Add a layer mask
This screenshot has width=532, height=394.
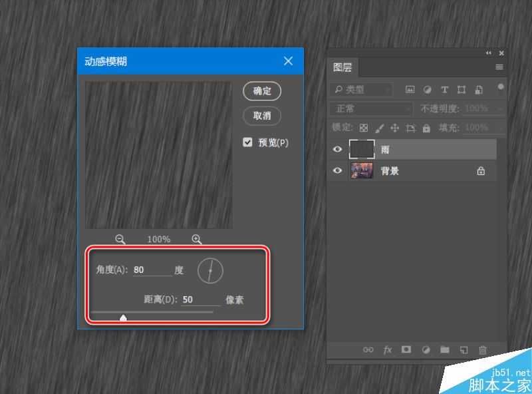[407, 349]
